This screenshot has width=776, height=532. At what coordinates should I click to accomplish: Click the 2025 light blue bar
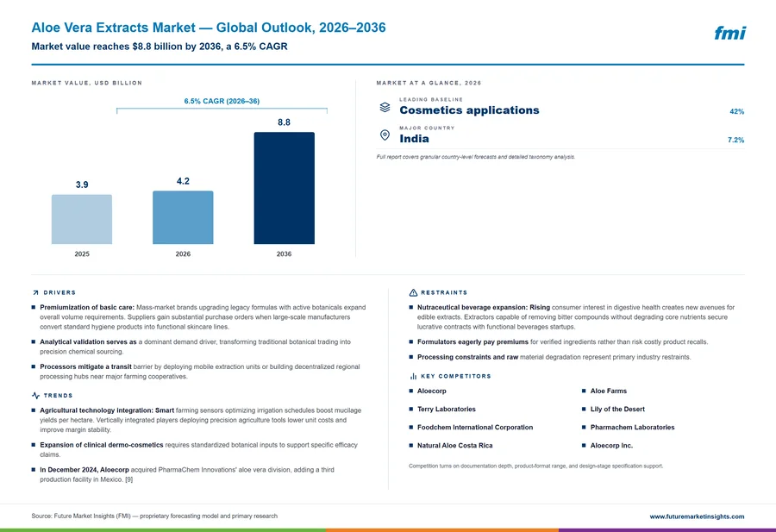click(x=82, y=219)
